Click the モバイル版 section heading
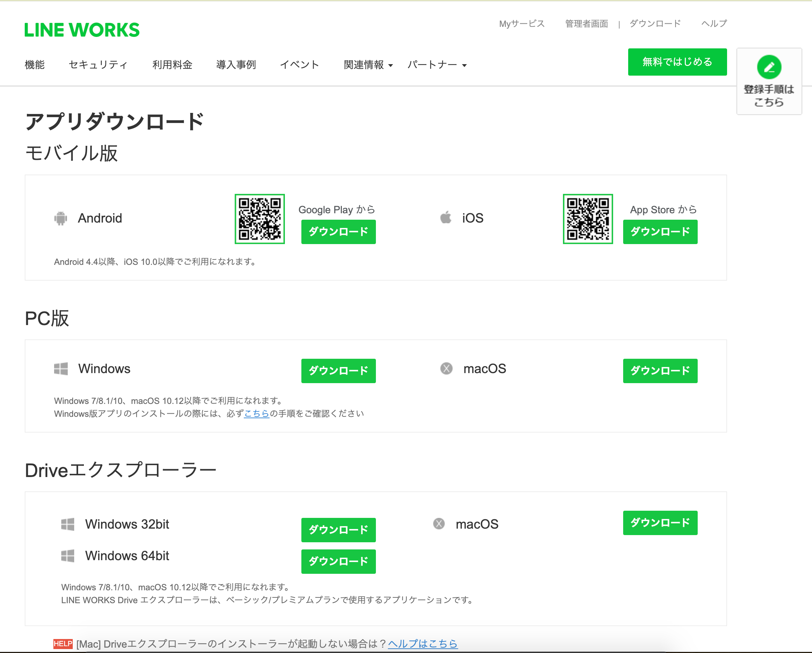The width and height of the screenshot is (812, 653). 72,153
